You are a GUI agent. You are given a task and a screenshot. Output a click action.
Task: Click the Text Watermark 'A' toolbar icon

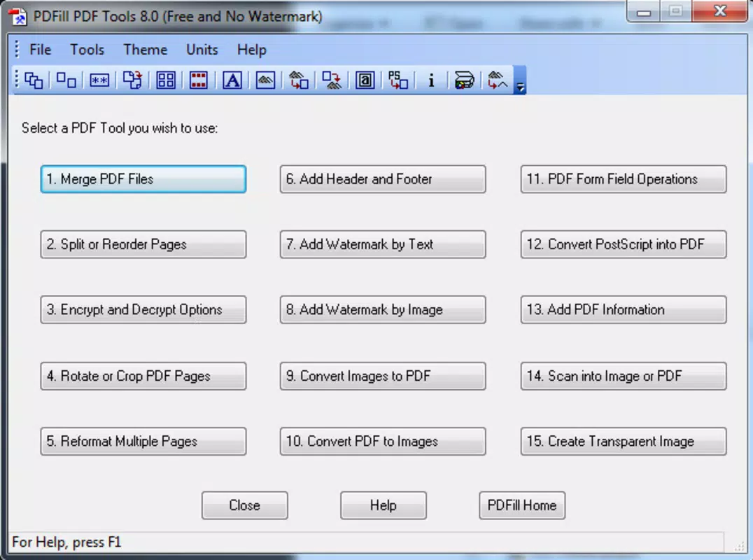[232, 80]
